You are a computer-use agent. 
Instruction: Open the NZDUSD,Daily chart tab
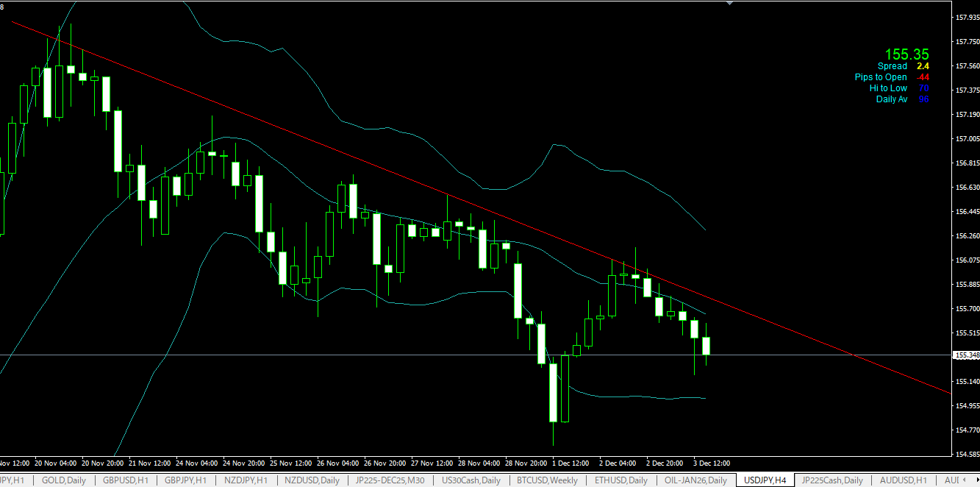tap(312, 480)
